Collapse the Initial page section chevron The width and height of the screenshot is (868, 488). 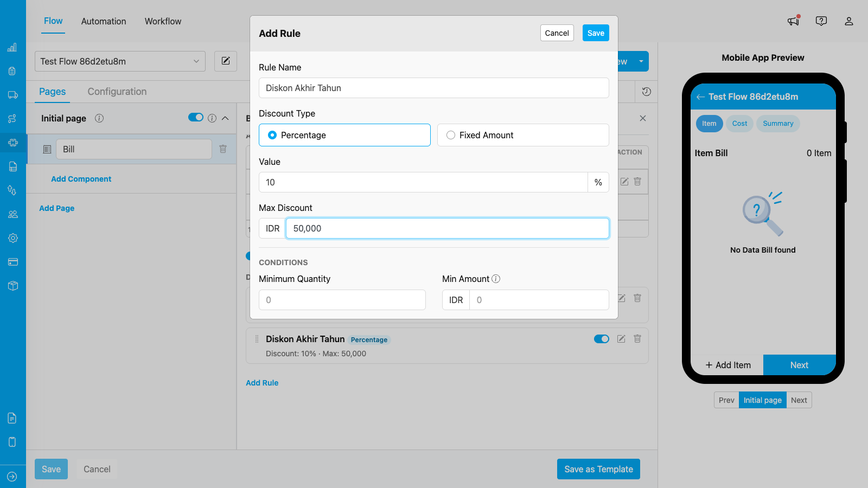pyautogui.click(x=225, y=118)
